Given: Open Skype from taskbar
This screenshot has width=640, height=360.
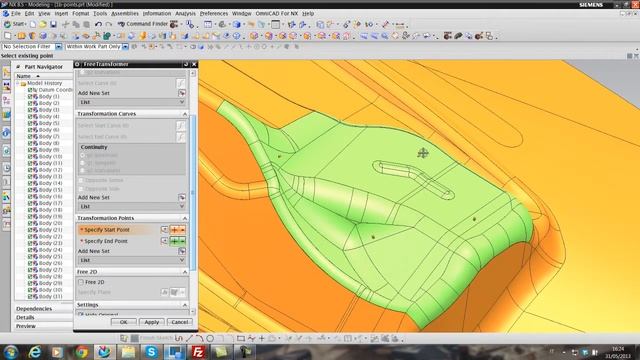Looking at the screenshot, I should point(151,352).
